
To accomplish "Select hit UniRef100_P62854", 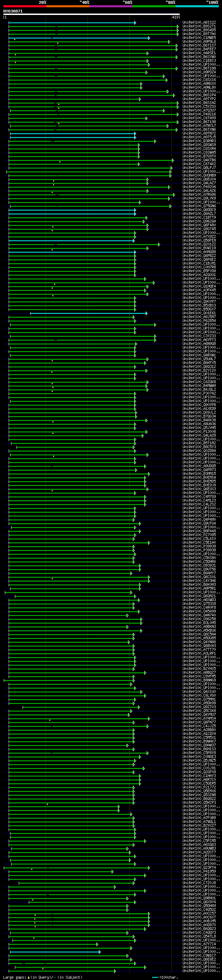I will tap(199, 321).
